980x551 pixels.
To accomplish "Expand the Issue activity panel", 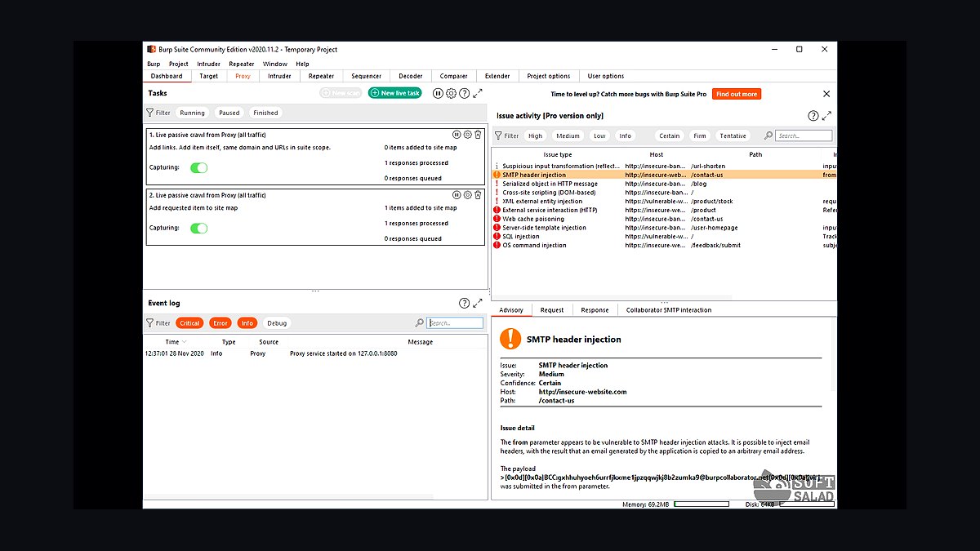I will [x=826, y=116].
